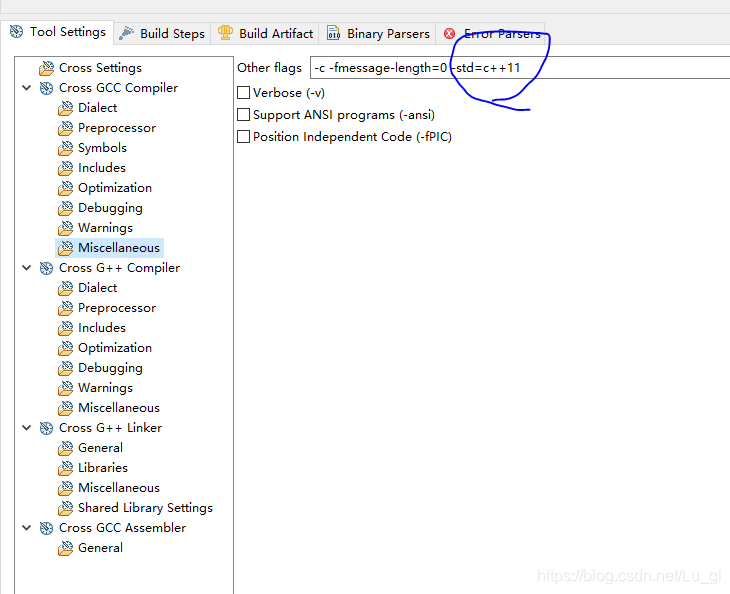Enable the Verbose (-v) checkbox

pos(243,93)
